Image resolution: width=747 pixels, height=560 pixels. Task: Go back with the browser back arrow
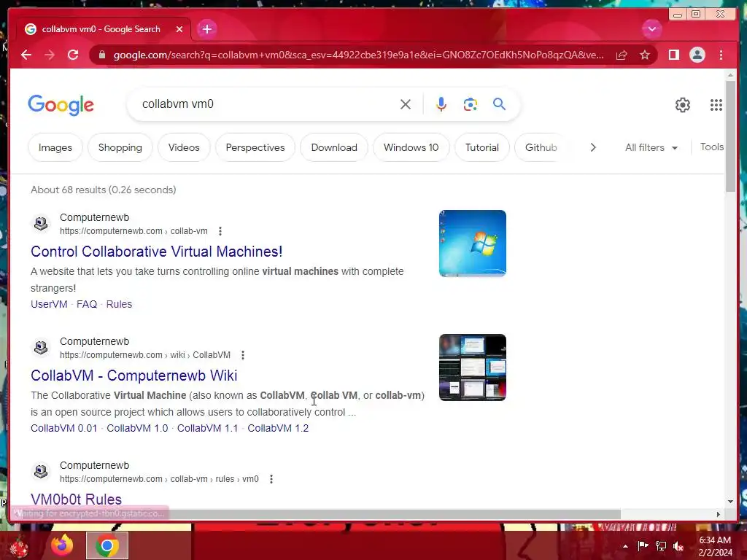[26, 55]
